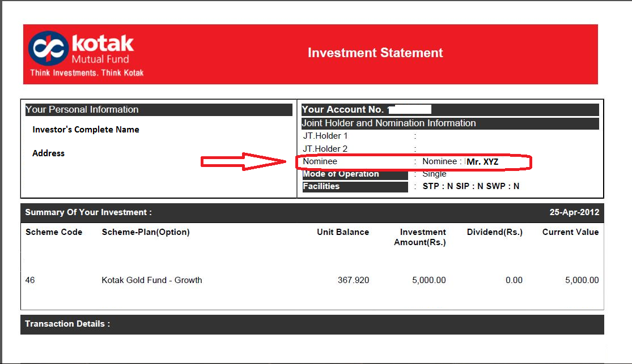Click the 'Dividend(Rs.)' column header
632x364 pixels.
click(495, 232)
